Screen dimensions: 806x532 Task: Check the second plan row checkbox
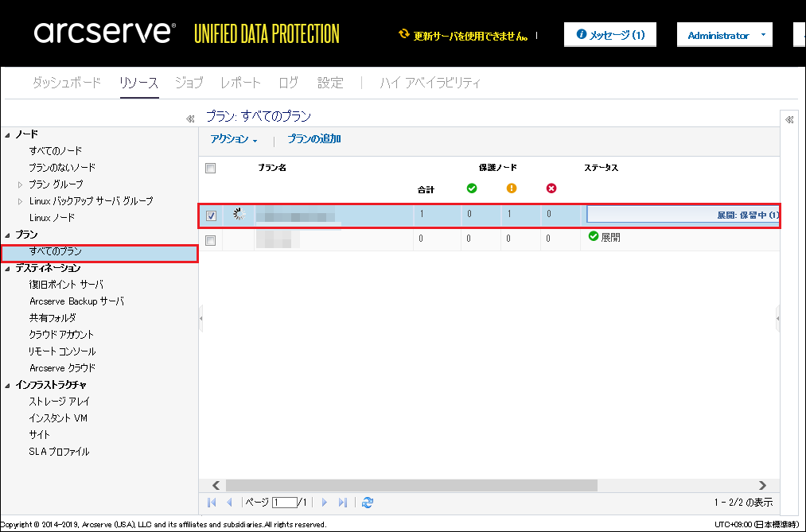[210, 240]
